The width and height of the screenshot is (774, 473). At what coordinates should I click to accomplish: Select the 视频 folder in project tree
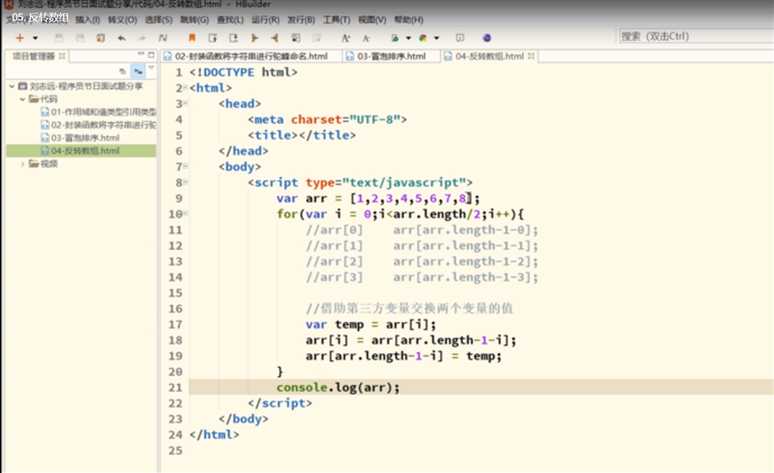pos(43,163)
